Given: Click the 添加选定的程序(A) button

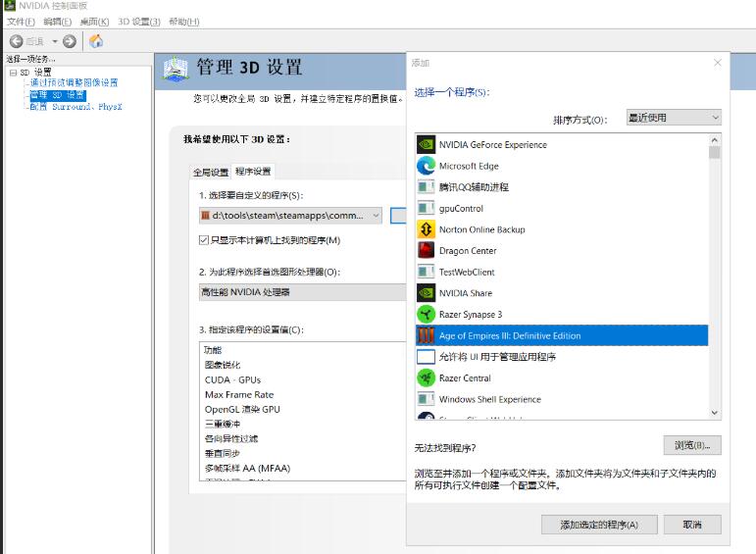Looking at the screenshot, I should tap(598, 525).
